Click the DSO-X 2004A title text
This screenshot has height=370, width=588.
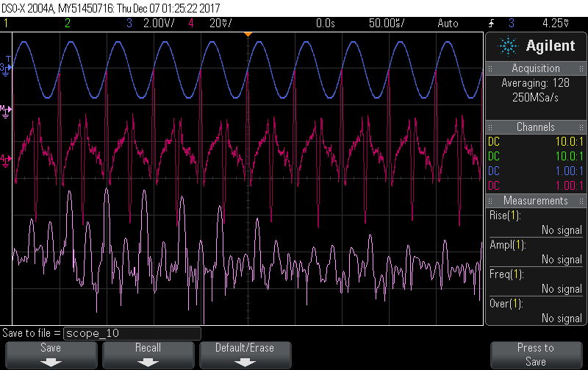pyautogui.click(x=111, y=8)
